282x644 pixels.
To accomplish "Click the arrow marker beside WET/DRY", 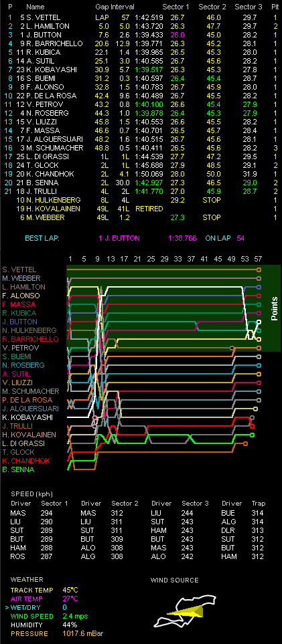I will click(7, 607).
